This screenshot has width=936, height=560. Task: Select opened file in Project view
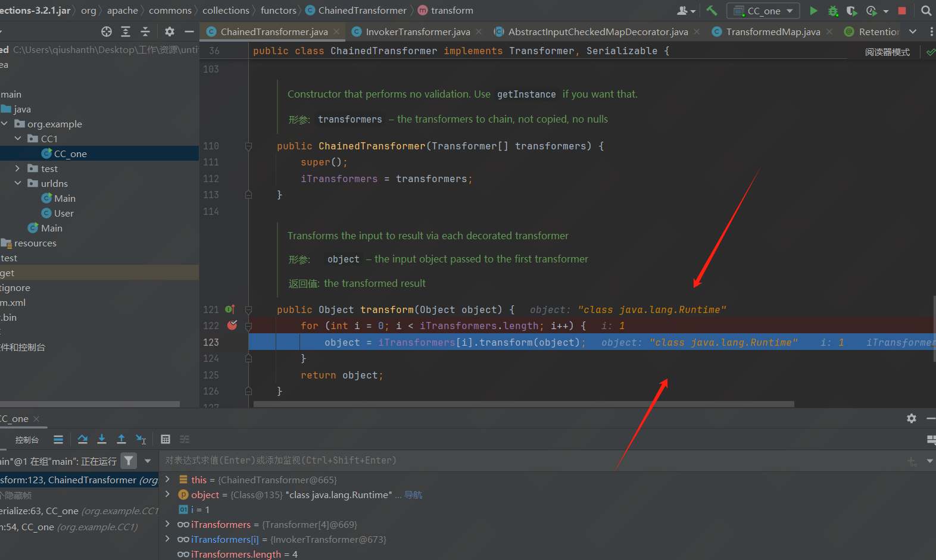[107, 32]
